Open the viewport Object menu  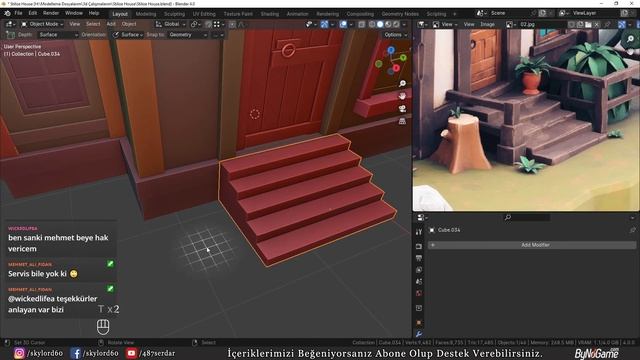(x=129, y=24)
